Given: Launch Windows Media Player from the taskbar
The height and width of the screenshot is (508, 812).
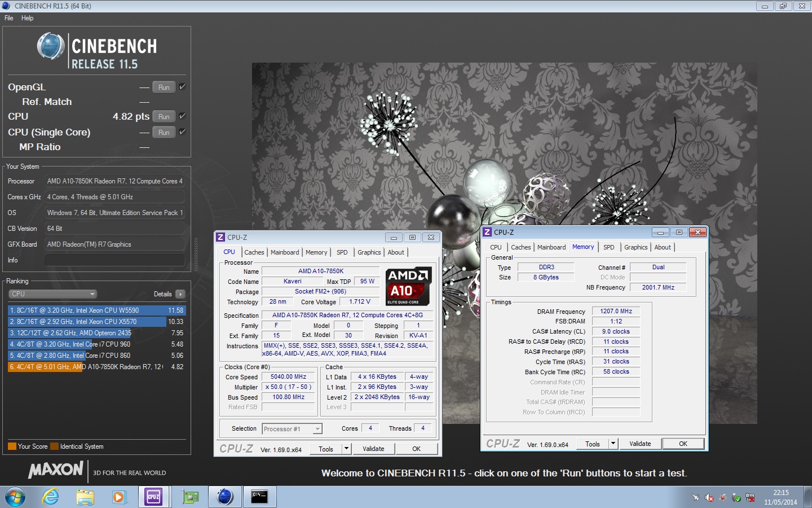Looking at the screenshot, I should tap(118, 497).
